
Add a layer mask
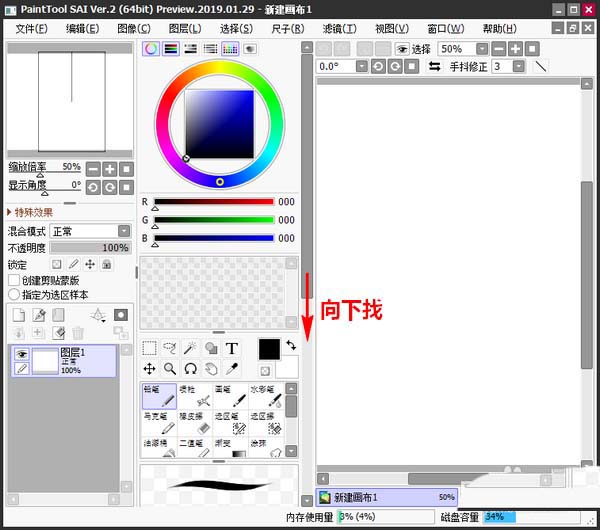[x=121, y=315]
